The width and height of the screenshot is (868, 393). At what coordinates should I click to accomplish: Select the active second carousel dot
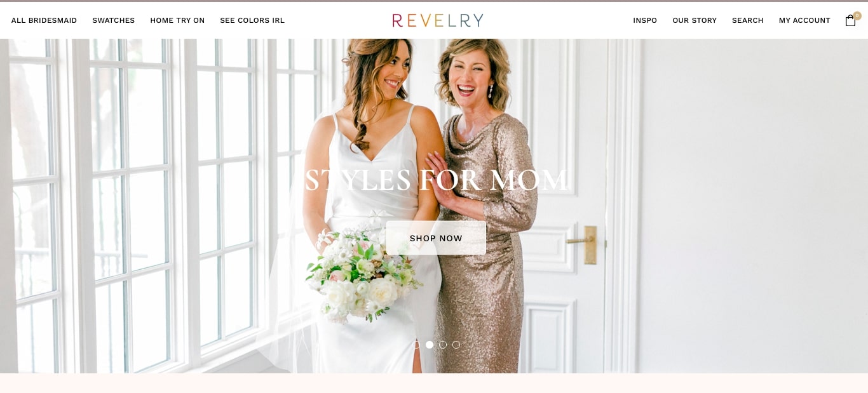(430, 345)
